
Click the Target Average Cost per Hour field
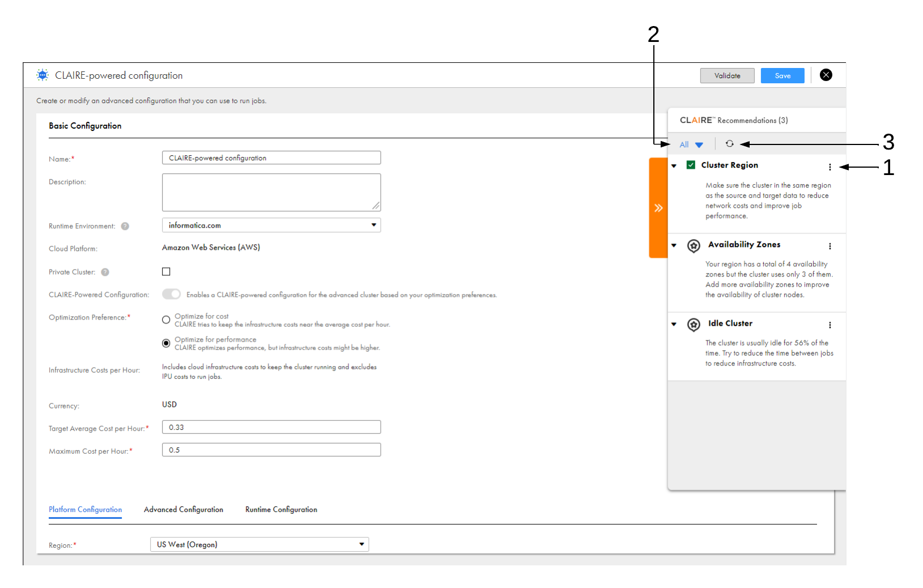(271, 427)
